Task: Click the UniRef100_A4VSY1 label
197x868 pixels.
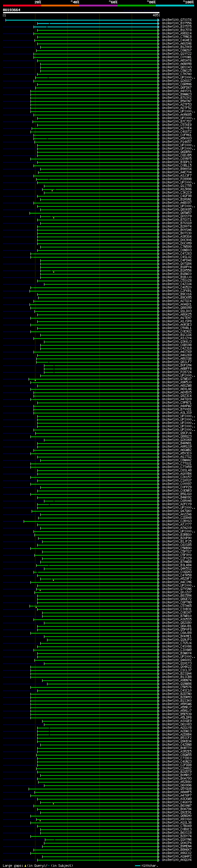Action: coord(177,91)
